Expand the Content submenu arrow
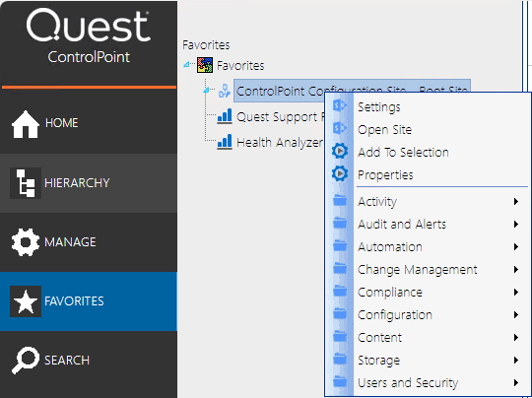The image size is (532, 398). click(x=516, y=338)
